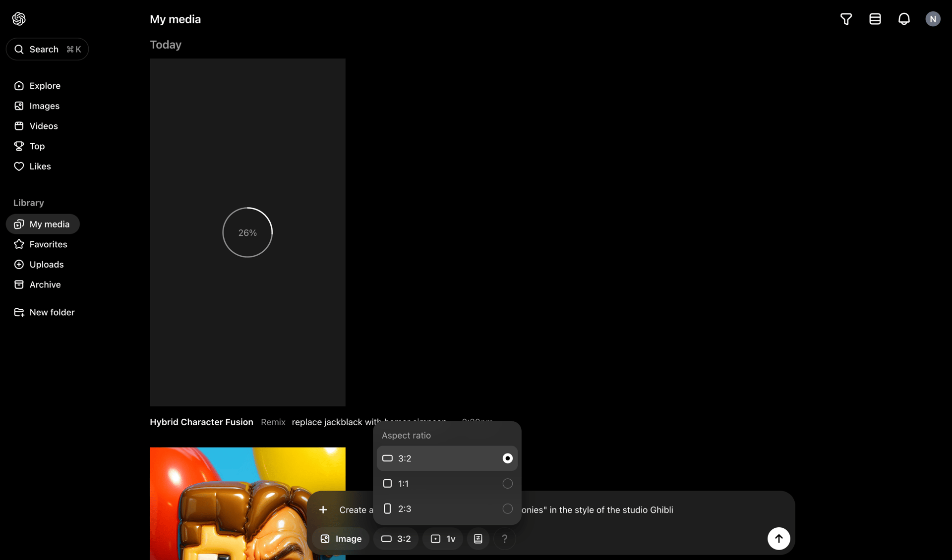952x560 pixels.
Task: Open the aspect ratio dropdown labeled 3:2
Action: [x=395, y=539]
